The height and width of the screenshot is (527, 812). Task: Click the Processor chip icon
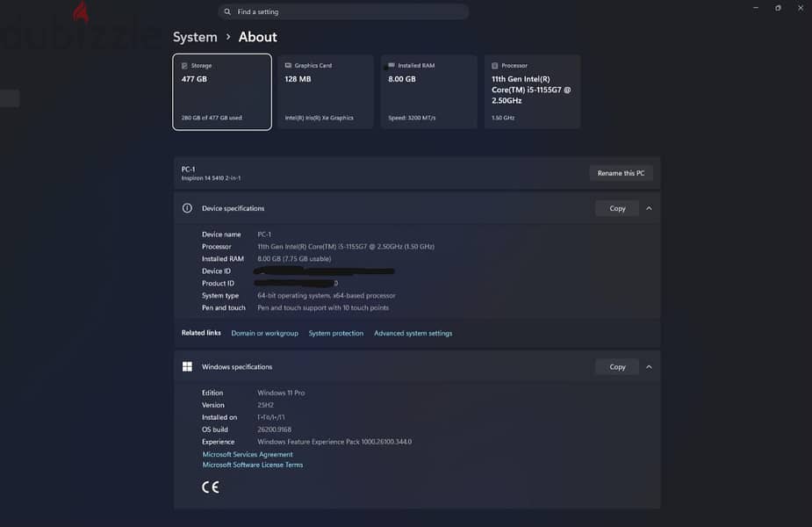494,66
